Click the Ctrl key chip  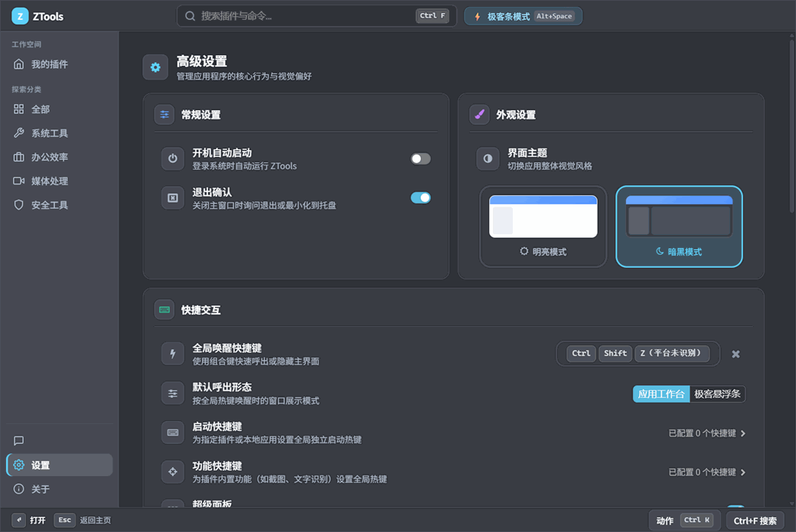[x=581, y=354]
